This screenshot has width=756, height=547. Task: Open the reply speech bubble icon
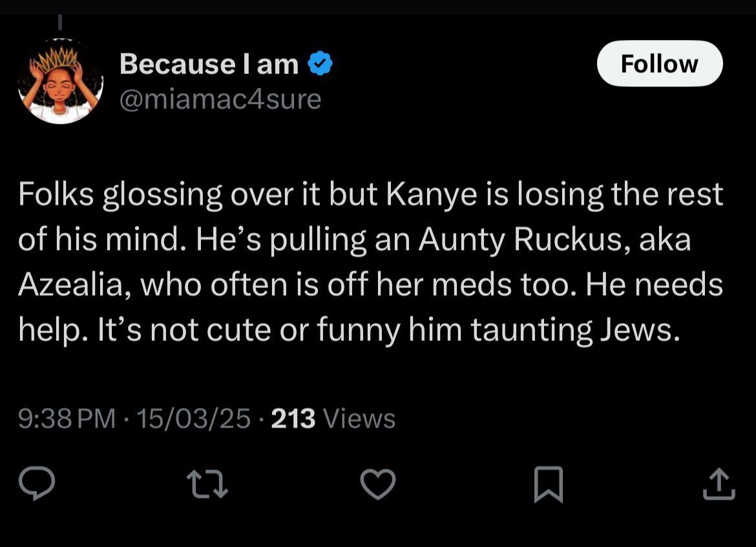click(36, 484)
